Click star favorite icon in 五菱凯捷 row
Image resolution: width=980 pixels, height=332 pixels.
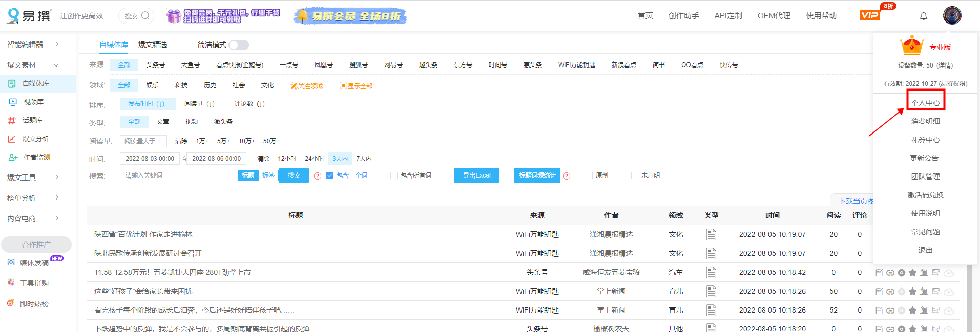coord(912,273)
